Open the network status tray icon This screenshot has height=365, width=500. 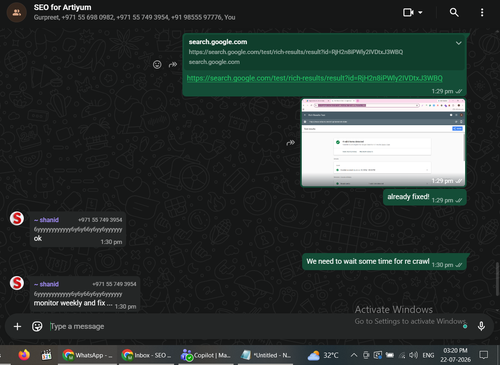click(402, 355)
